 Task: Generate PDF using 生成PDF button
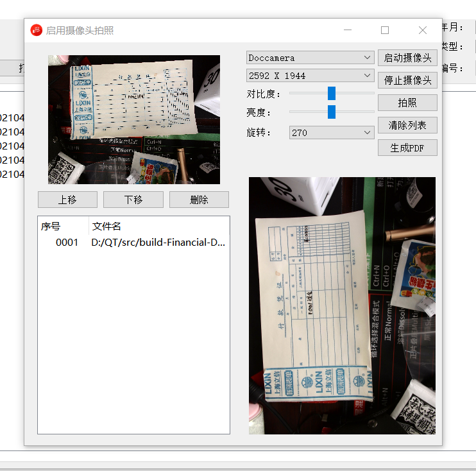[x=407, y=148]
